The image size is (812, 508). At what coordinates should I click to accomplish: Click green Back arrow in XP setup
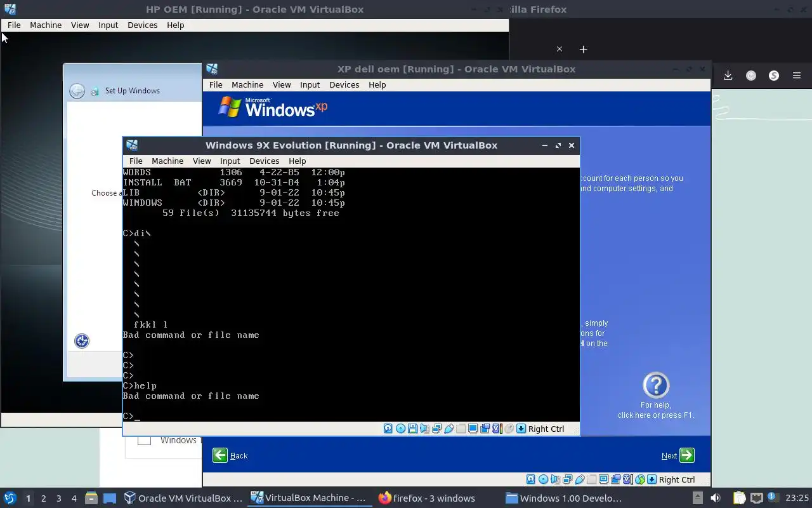[x=220, y=455]
